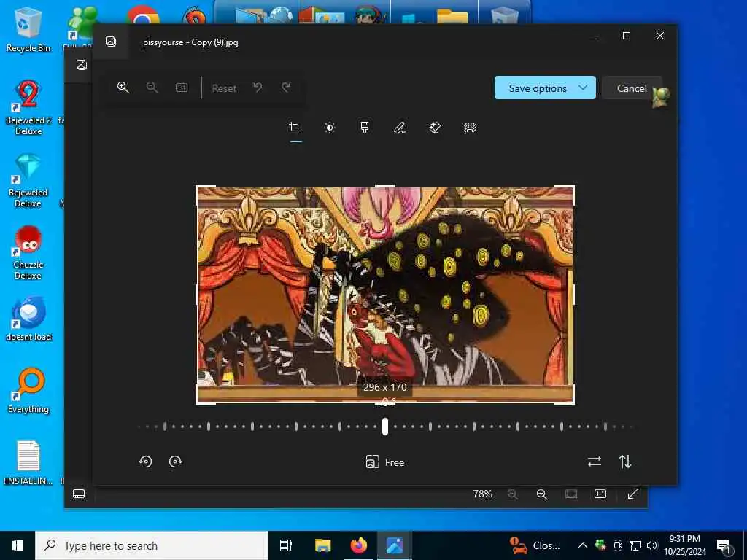Click the image inside crop area
The width and height of the screenshot is (747, 560).
[385, 295]
